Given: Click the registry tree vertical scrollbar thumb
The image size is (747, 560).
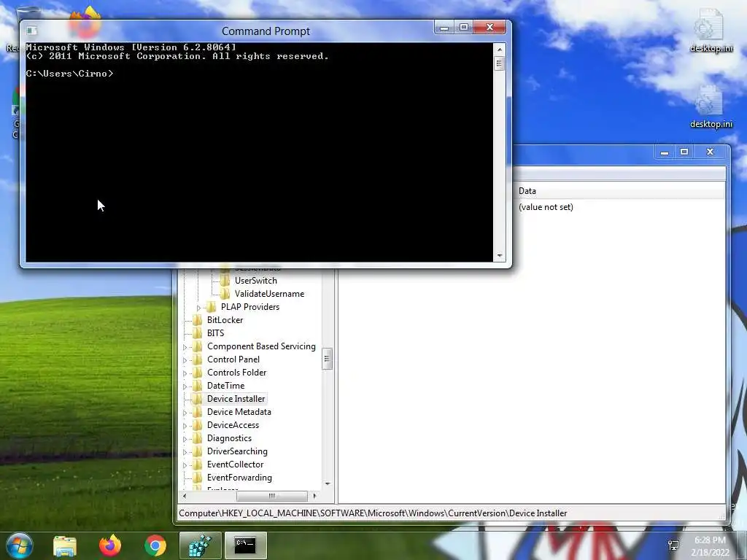Looking at the screenshot, I should coord(327,359).
